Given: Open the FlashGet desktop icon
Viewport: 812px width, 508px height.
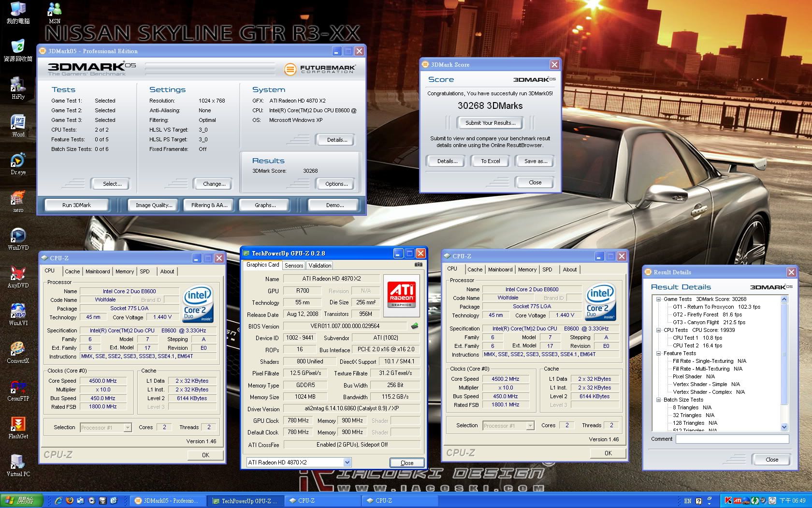Looking at the screenshot, I should pos(18,428).
